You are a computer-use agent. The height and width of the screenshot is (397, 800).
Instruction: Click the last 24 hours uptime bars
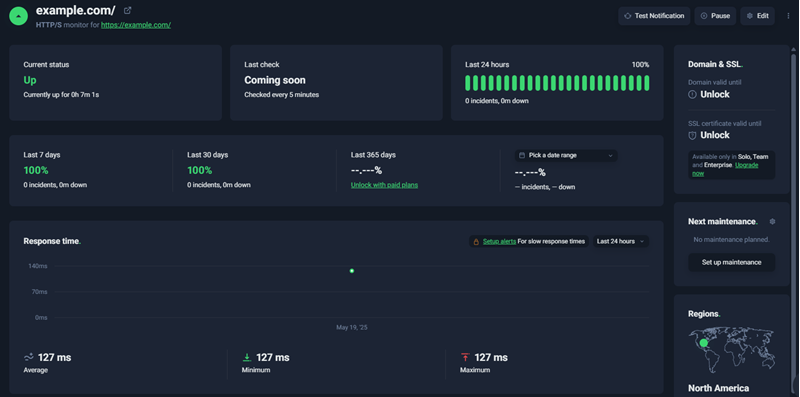pyautogui.click(x=557, y=83)
